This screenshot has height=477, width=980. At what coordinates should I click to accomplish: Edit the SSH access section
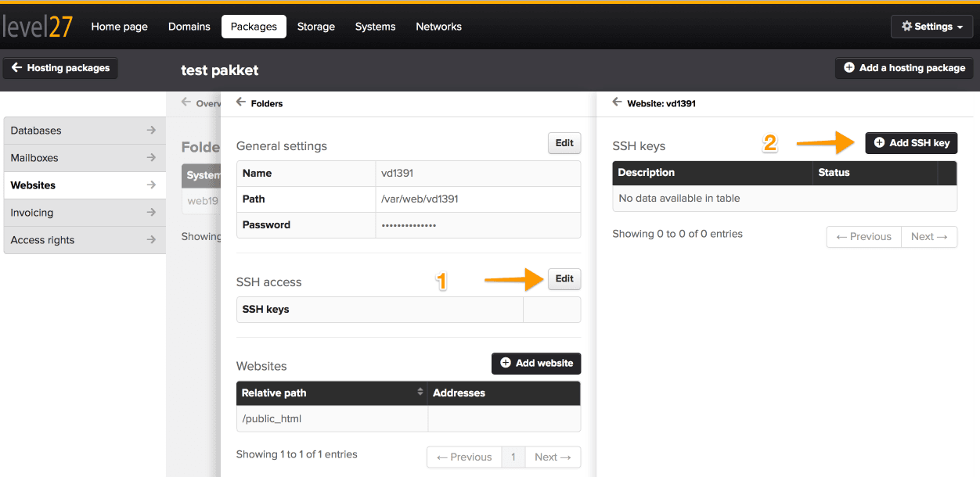pos(564,279)
